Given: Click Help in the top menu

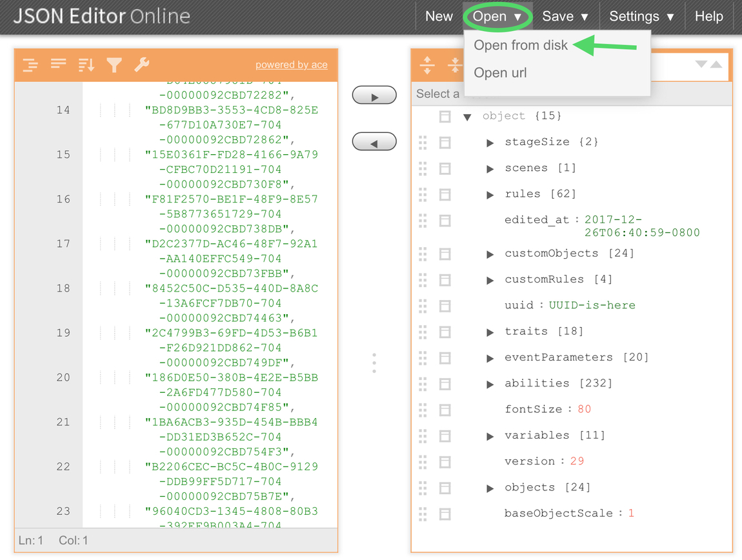Looking at the screenshot, I should point(709,17).
